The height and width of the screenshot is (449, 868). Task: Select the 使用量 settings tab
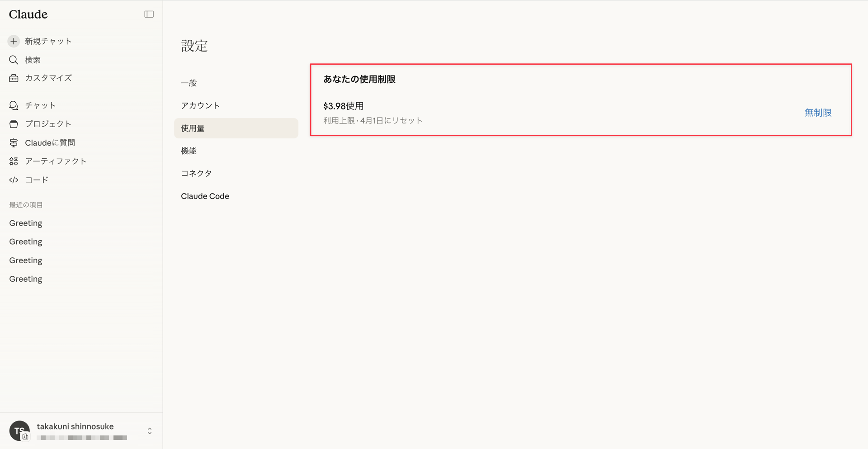pyautogui.click(x=236, y=128)
